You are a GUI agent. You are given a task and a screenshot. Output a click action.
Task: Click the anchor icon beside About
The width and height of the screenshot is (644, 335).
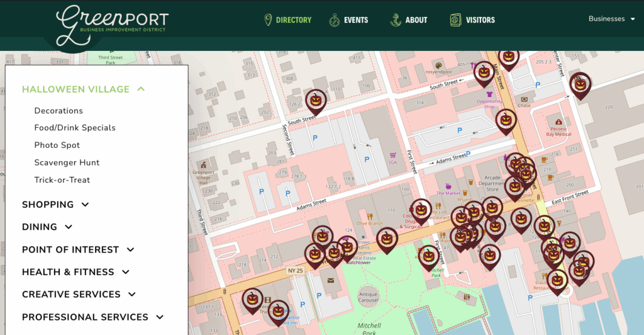[x=396, y=20]
